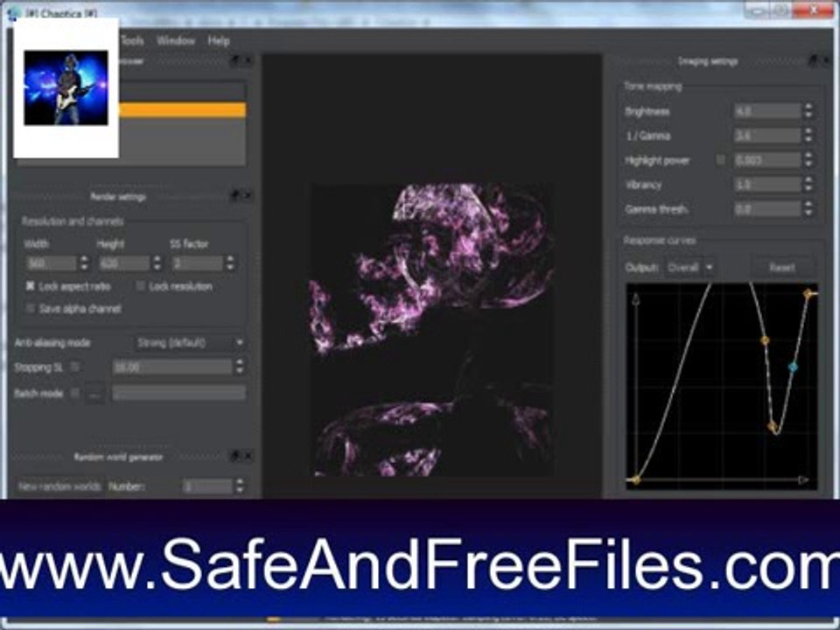This screenshot has height=630, width=840.
Task: Enable Save alpha channel checkbox
Action: click(31, 309)
